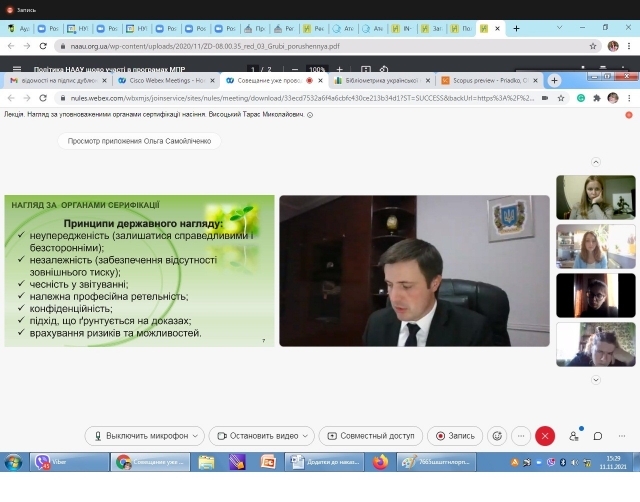This screenshot has height=502, width=640.
Task: Expand video options dropdown arrow
Action: pos(304,436)
